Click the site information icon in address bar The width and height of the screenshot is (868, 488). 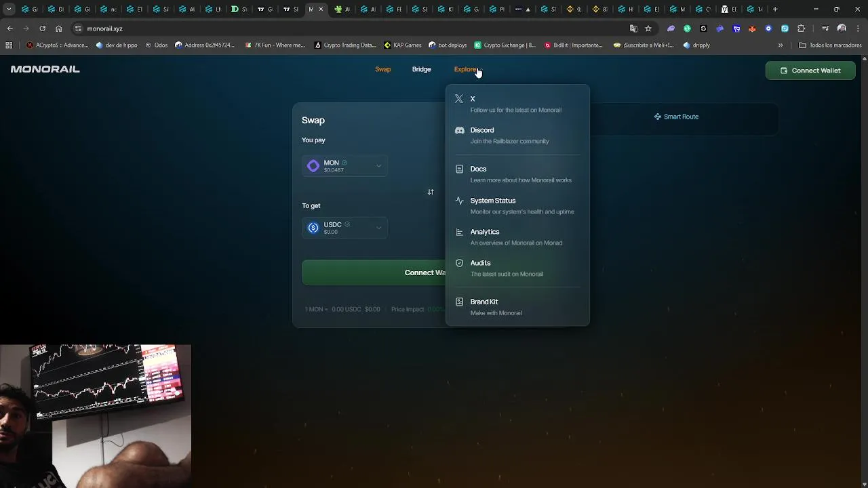point(78,28)
